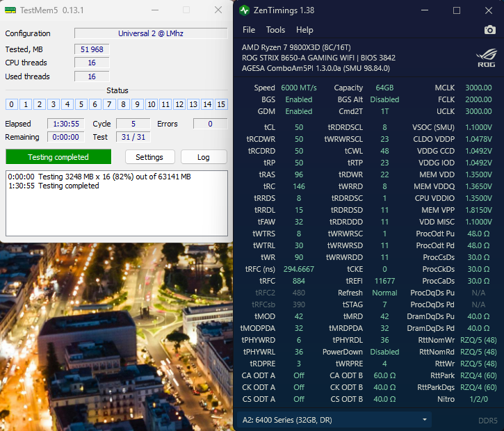
Task: Open the Tools menu in ZenTimings
Action: coord(275,30)
